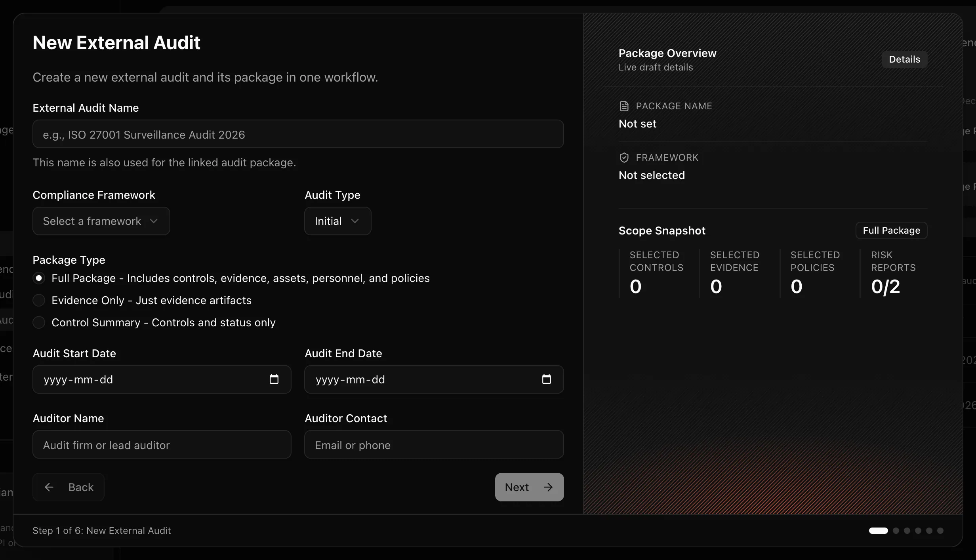
Task: Focus the External Audit Name field
Action: [x=298, y=134]
